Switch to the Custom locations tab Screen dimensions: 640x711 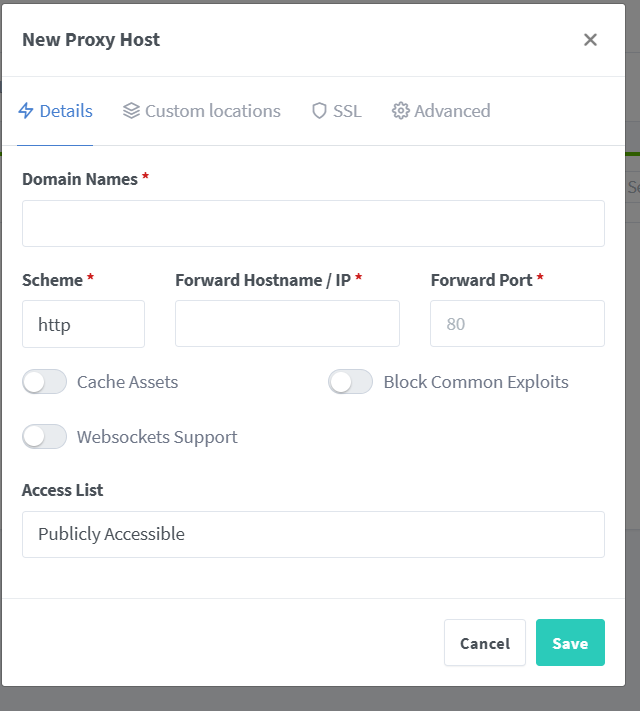tap(202, 111)
